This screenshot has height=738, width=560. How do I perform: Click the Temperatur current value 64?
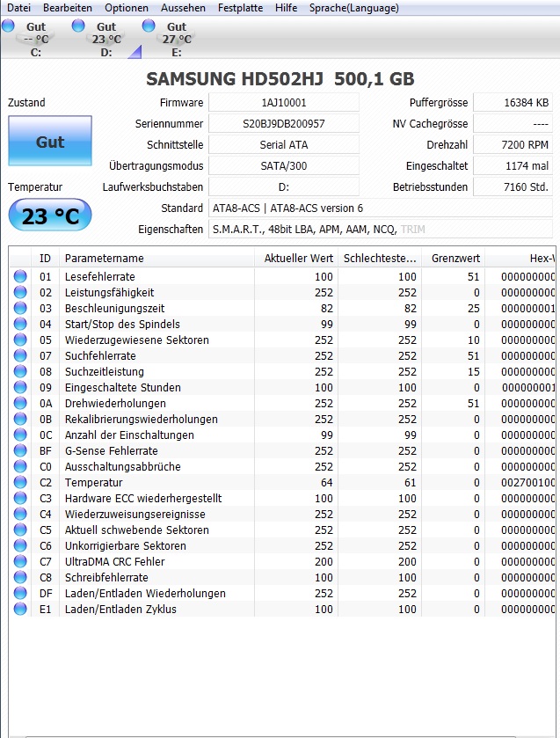pos(326,482)
